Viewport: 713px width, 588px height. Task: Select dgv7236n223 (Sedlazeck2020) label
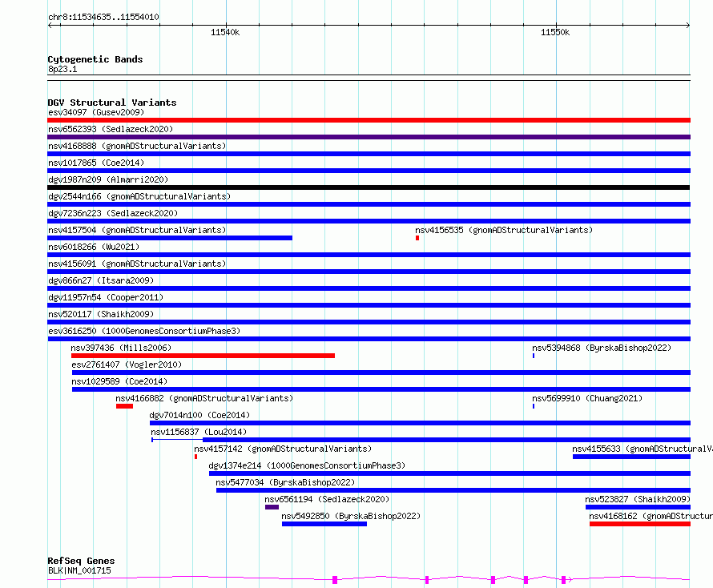coord(113,213)
